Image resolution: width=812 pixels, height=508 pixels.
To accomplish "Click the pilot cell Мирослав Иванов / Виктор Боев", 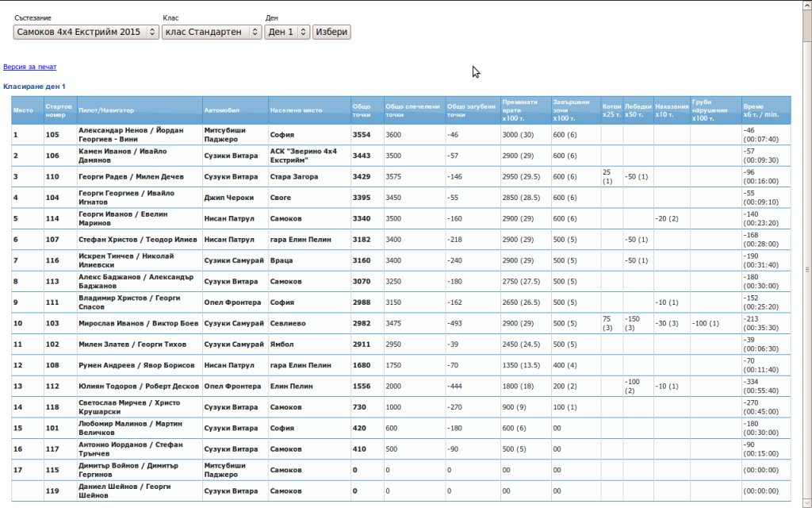I will tap(138, 324).
